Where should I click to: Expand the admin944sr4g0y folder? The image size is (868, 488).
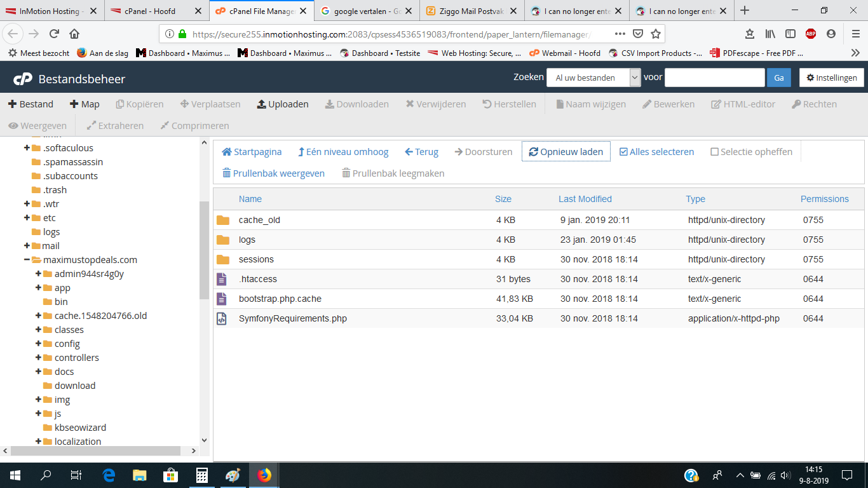(39, 274)
